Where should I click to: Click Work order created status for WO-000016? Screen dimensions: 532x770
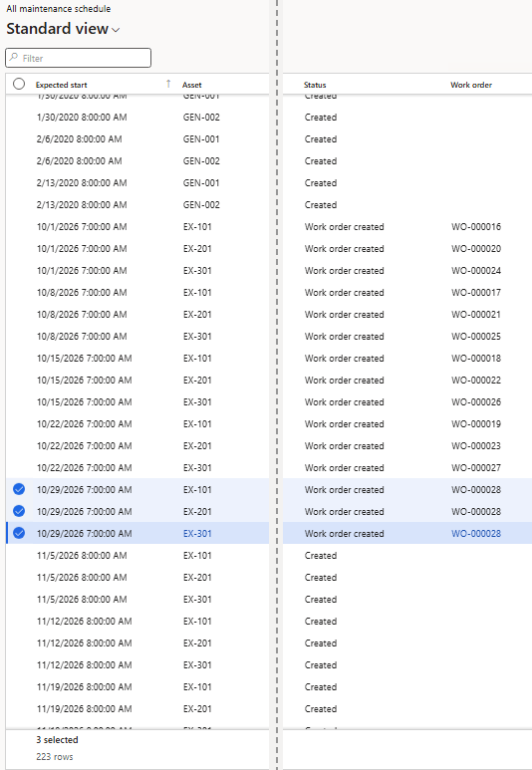pos(345,227)
